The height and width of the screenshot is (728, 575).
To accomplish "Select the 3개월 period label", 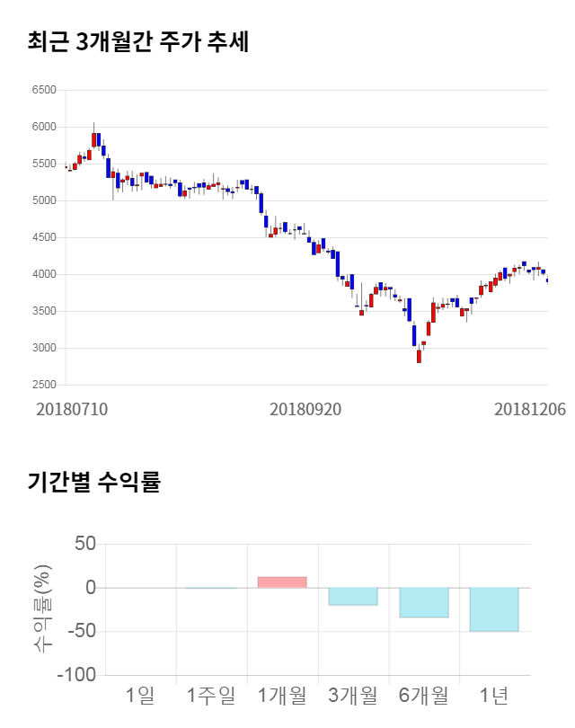I will (x=353, y=695).
